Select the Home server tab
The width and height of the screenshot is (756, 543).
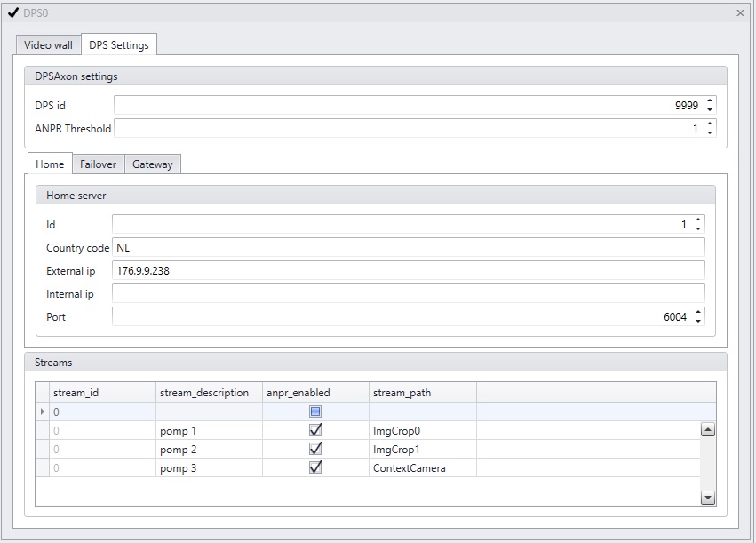50,164
